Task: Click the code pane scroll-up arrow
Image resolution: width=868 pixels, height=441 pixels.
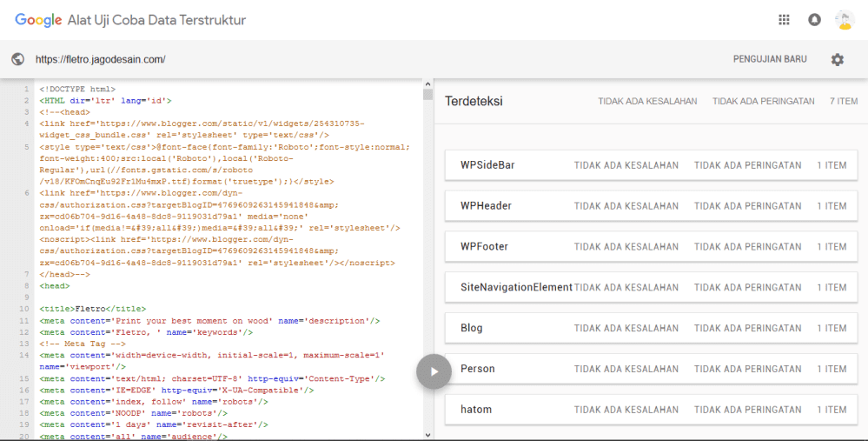Action: (x=427, y=84)
